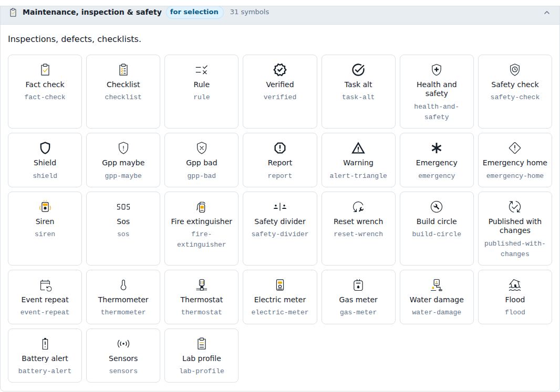Click the Build circle icon
The height and width of the screenshot is (392, 560).
pos(437,207)
